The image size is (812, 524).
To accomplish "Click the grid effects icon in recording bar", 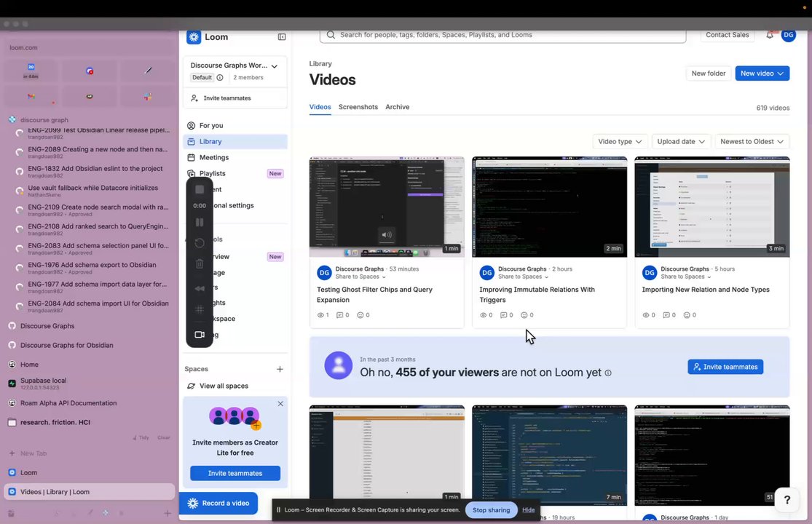I will (200, 309).
